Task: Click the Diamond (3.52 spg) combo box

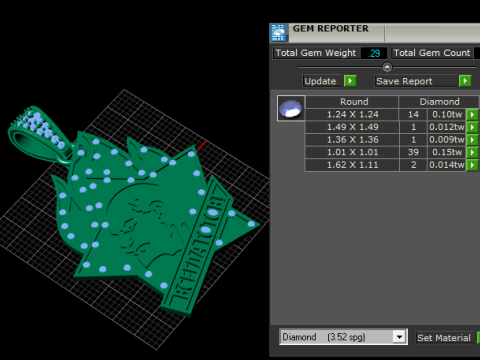Action: click(343, 337)
